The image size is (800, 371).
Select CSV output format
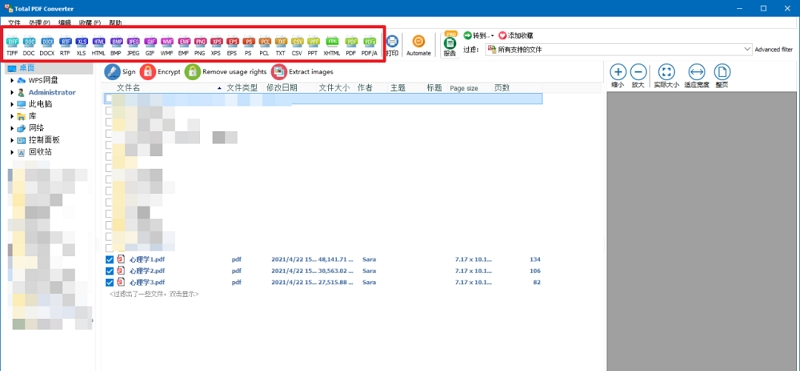coord(297,45)
